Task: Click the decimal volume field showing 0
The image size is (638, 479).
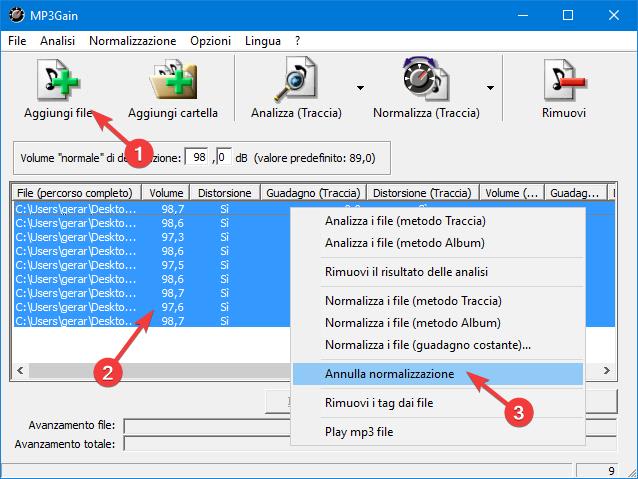Action: click(x=224, y=157)
